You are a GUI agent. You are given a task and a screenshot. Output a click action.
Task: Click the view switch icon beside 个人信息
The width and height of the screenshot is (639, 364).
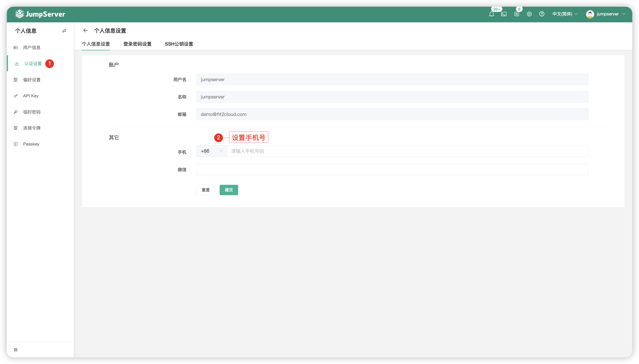click(64, 31)
